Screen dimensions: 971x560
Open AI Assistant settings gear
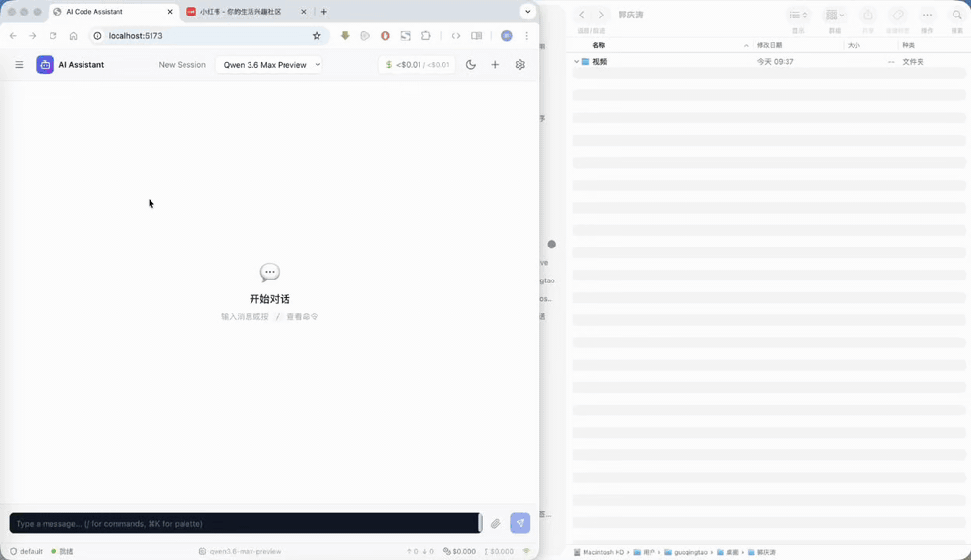[520, 64]
